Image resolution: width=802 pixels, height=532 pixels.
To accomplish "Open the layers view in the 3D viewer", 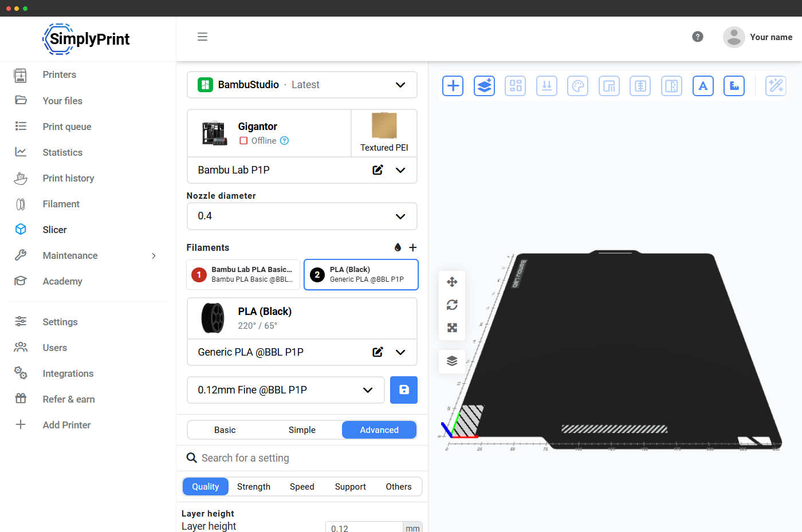I will point(452,361).
